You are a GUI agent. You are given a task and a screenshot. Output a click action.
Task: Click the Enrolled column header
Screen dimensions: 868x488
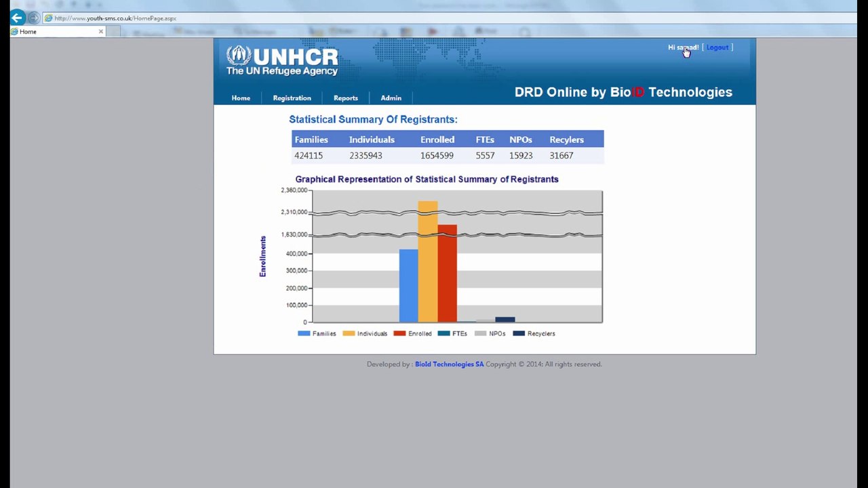(x=437, y=140)
